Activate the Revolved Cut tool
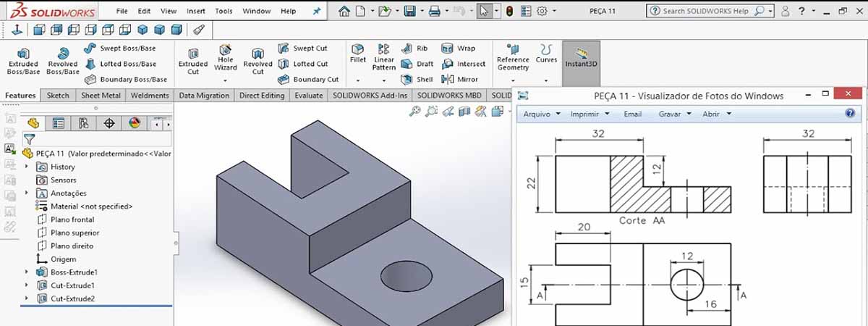868x326 pixels. [258, 62]
